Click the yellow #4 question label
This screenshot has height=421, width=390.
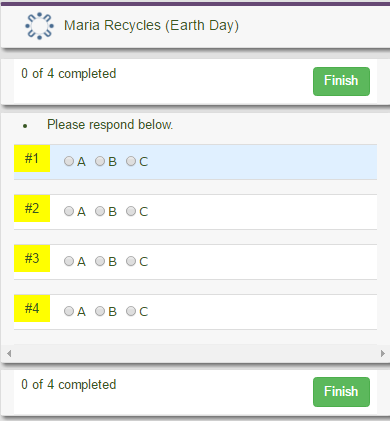(x=32, y=309)
